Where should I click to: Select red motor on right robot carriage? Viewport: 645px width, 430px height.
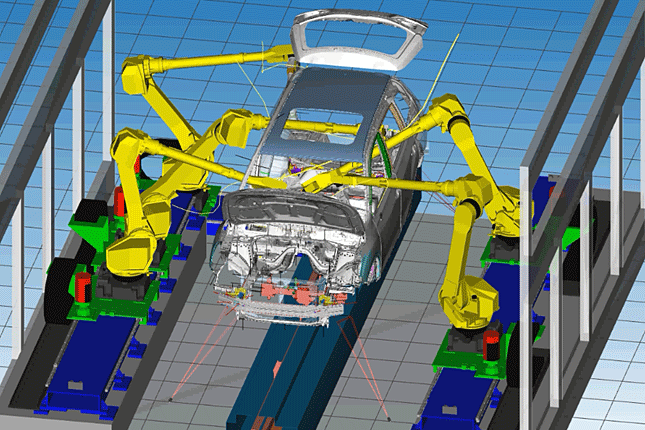[492, 345]
